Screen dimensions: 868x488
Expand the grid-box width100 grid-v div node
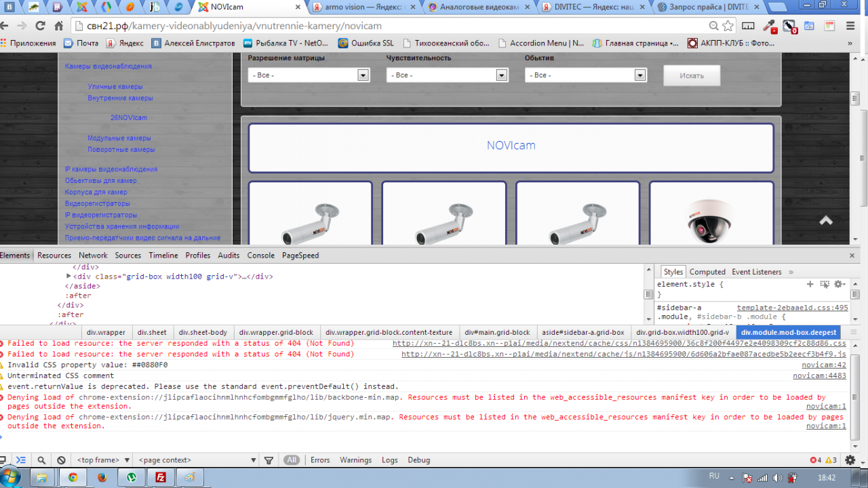coord(68,276)
